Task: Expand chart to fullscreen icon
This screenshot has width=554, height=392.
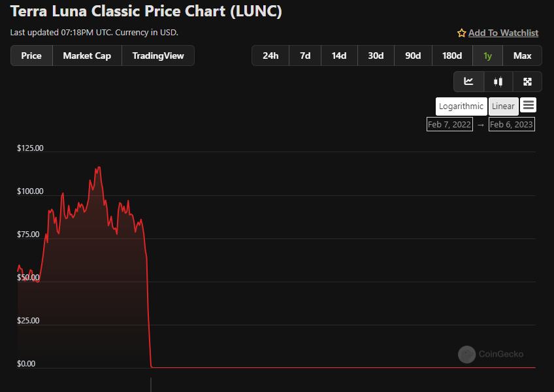Action: pos(527,82)
